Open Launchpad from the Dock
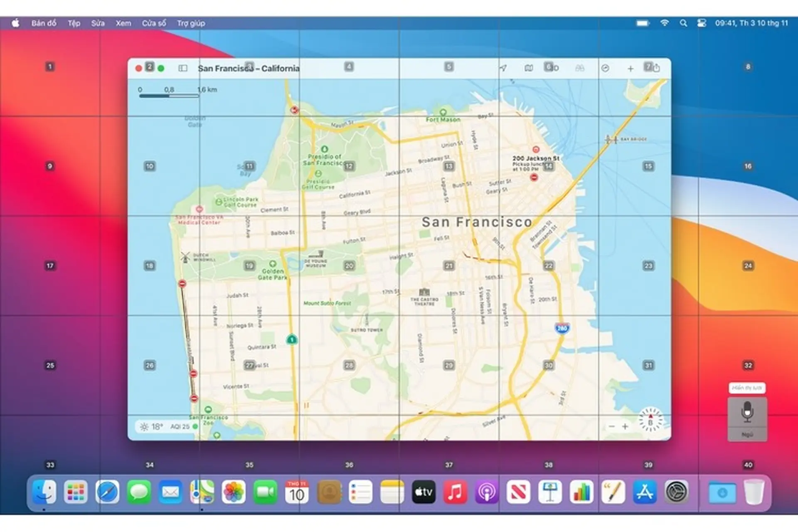The height and width of the screenshot is (532, 798). point(76,492)
